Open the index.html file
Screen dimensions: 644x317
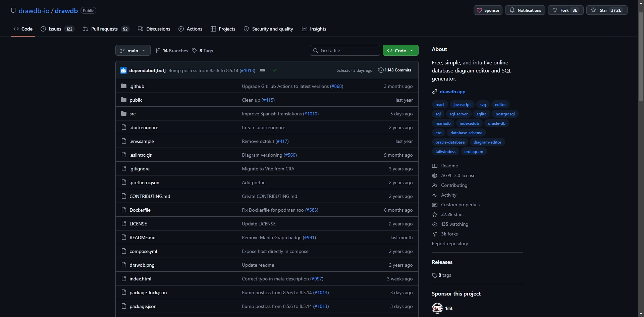coord(140,279)
